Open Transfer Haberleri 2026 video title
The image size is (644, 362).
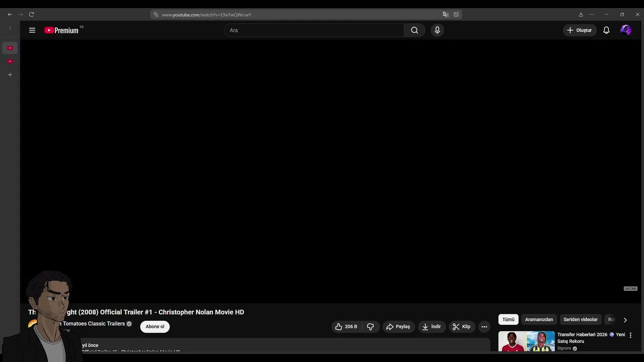coord(591,338)
